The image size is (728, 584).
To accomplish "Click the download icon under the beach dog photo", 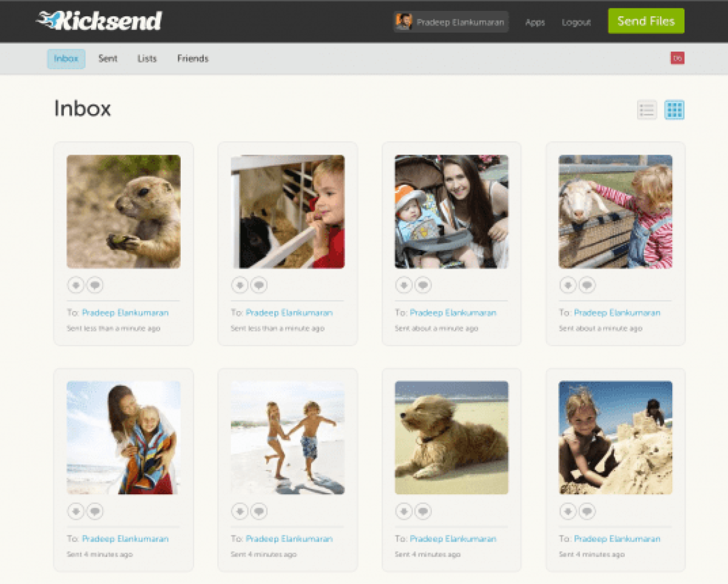I will (404, 511).
